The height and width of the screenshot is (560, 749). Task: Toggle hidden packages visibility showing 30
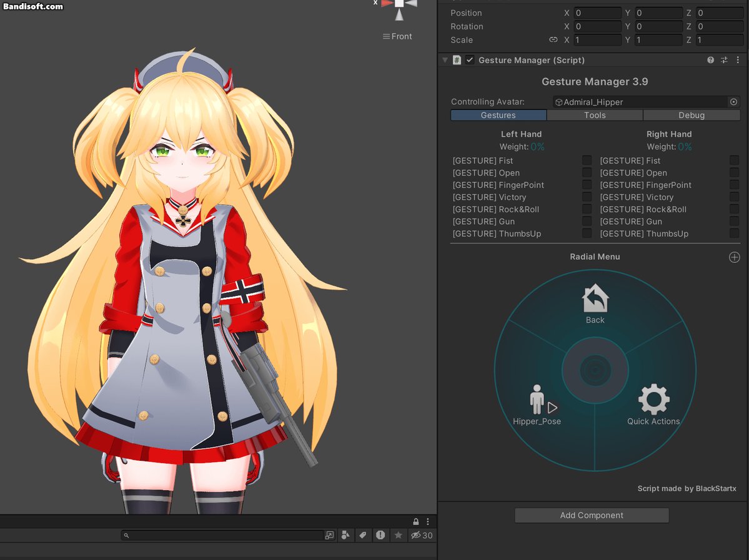pyautogui.click(x=421, y=535)
